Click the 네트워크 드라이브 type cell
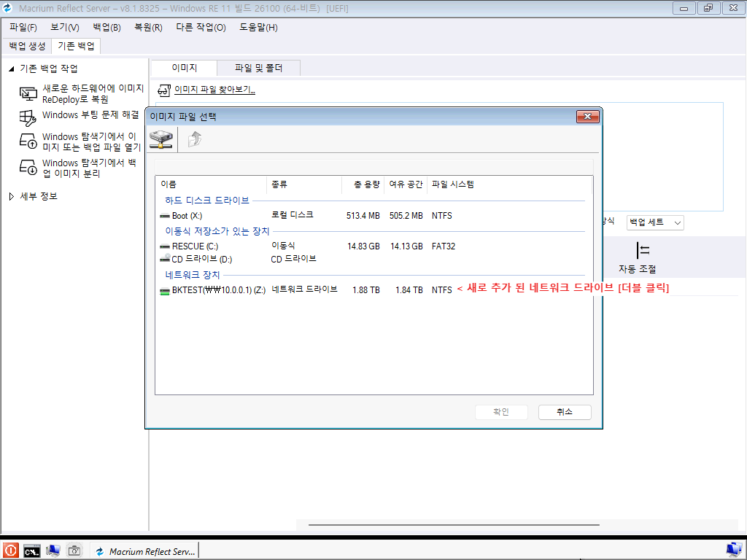Viewport: 747px width, 560px height. click(x=304, y=289)
